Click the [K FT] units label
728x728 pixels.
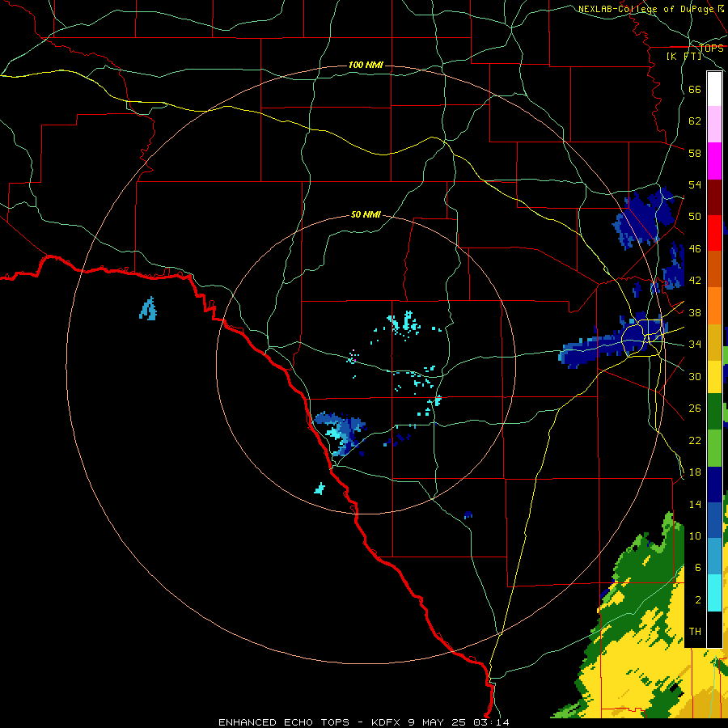coord(684,56)
